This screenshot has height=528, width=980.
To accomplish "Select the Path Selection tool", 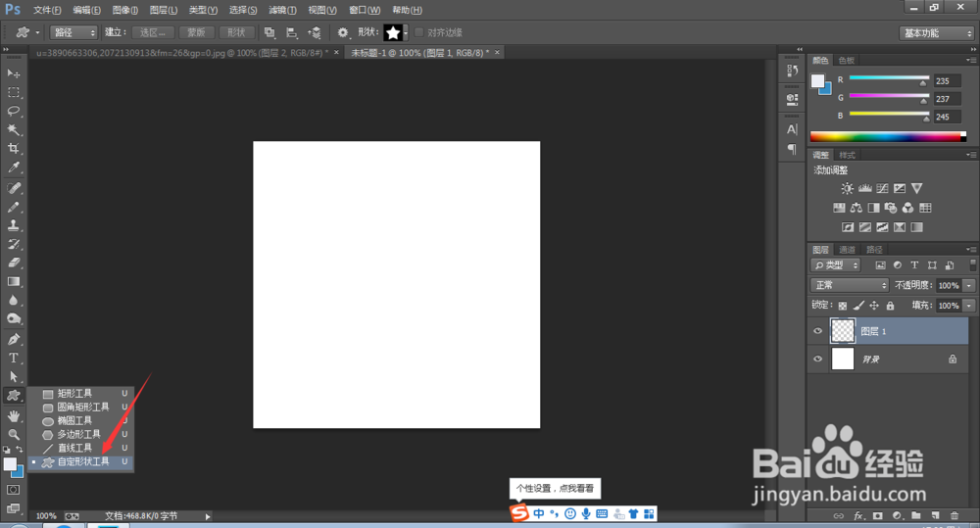I will (x=13, y=377).
